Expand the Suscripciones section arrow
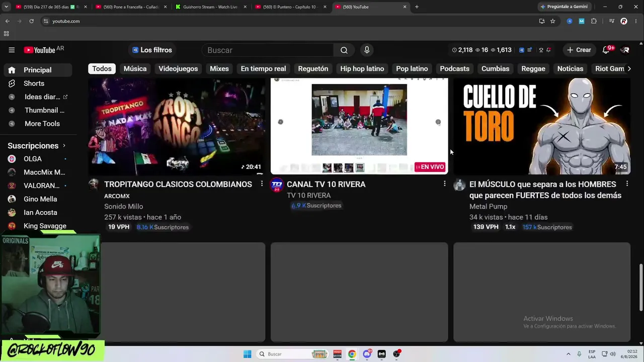 (x=64, y=146)
